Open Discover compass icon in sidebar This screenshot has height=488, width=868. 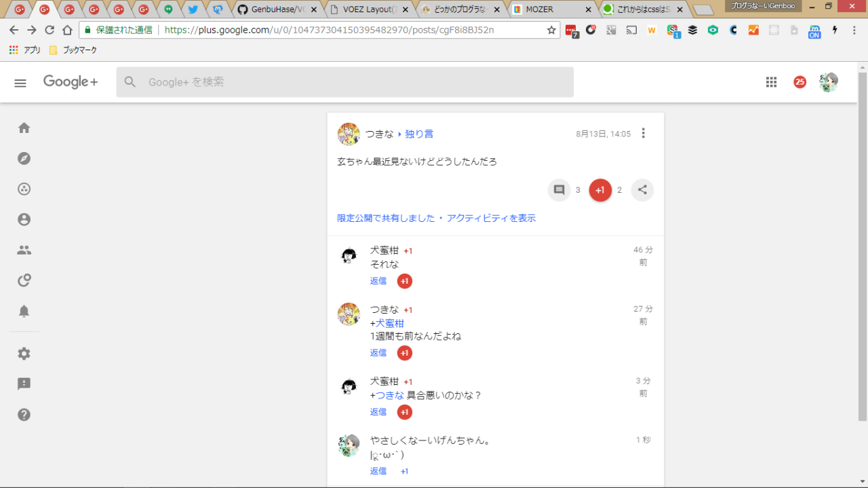(24, 159)
